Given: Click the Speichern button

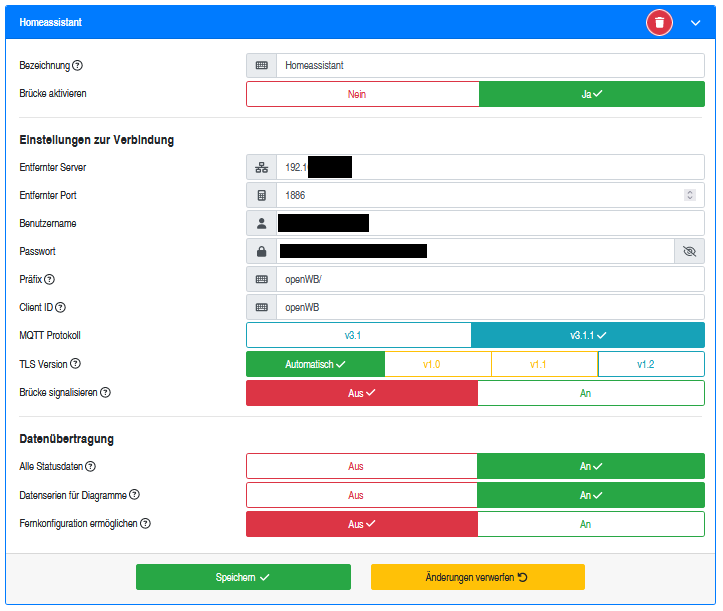Looking at the screenshot, I should click(243, 577).
